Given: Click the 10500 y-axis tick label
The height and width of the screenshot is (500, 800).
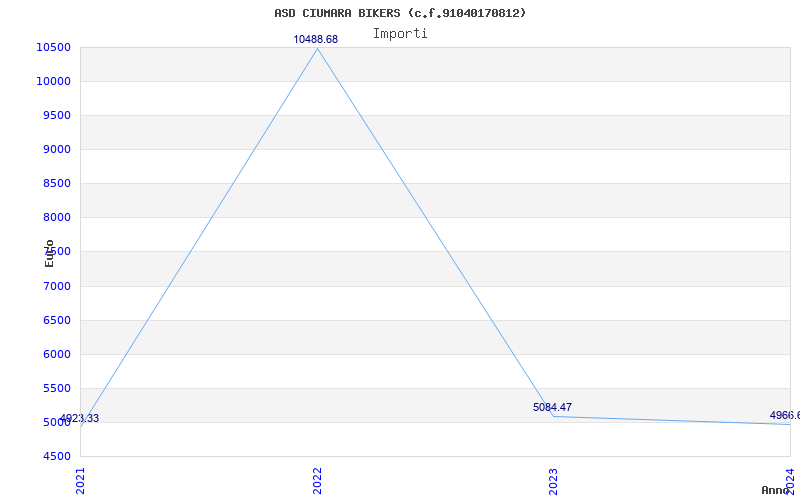Looking at the screenshot, I should [53, 47].
